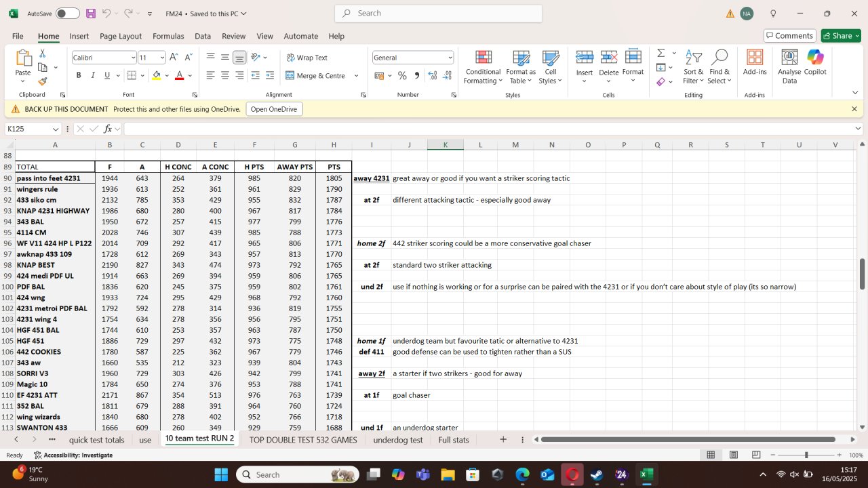
Task: Click the Merge & Centre button
Action: point(317,76)
